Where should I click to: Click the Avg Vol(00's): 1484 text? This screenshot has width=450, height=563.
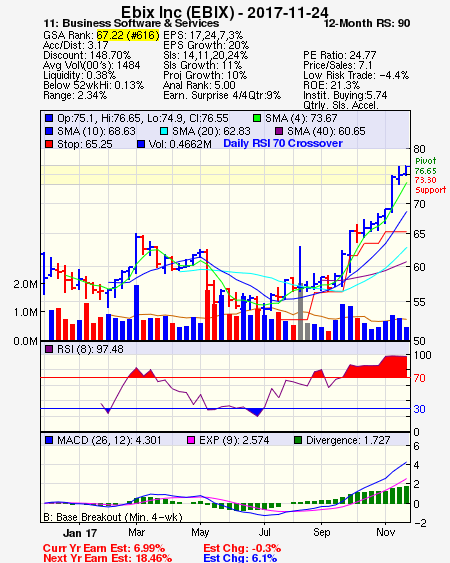92,65
